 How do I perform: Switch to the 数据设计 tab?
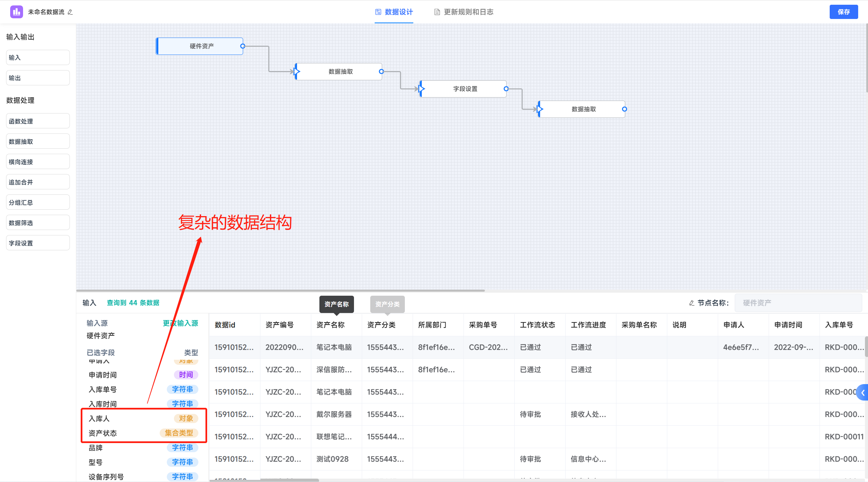(x=394, y=12)
